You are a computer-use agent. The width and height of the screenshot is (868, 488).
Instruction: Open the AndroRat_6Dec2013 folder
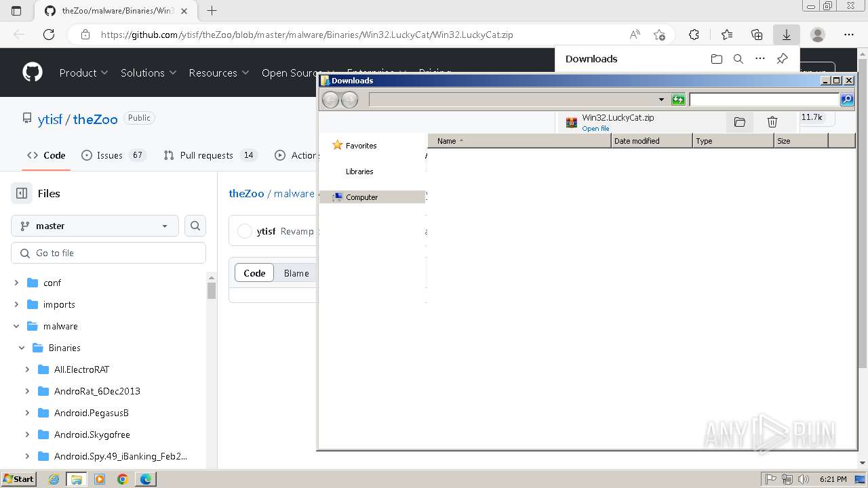point(97,391)
